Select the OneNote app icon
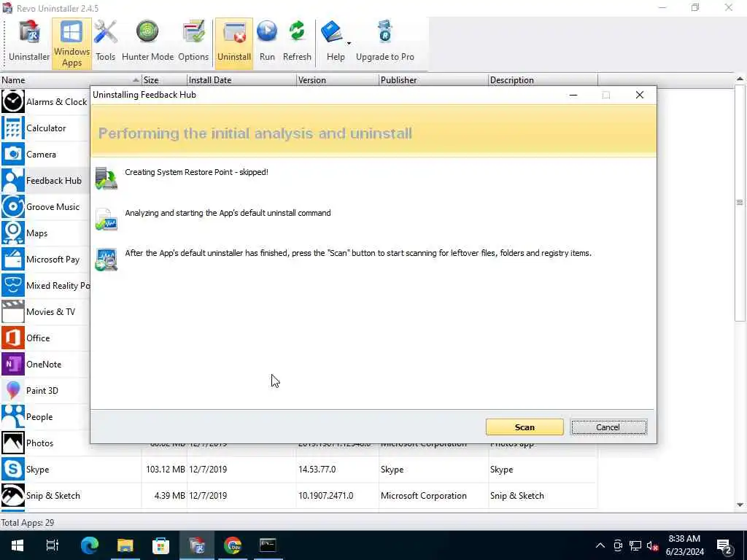The width and height of the screenshot is (747, 560). 13,364
